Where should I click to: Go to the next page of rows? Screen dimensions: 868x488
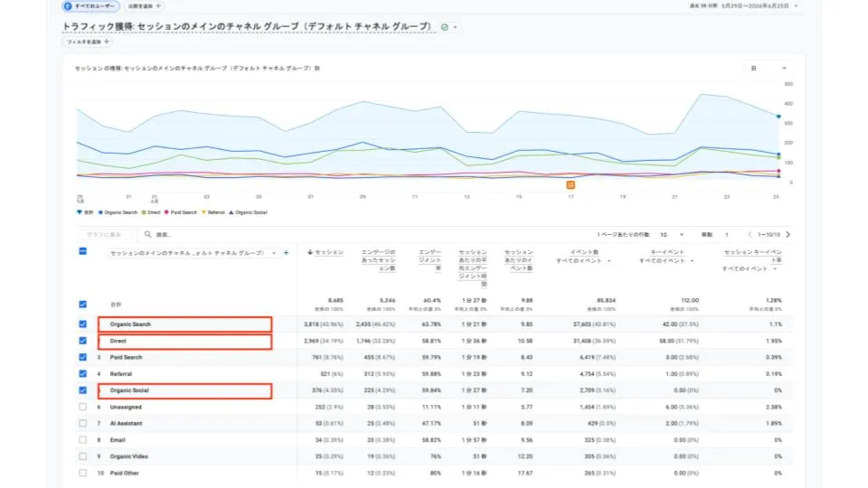(788, 235)
